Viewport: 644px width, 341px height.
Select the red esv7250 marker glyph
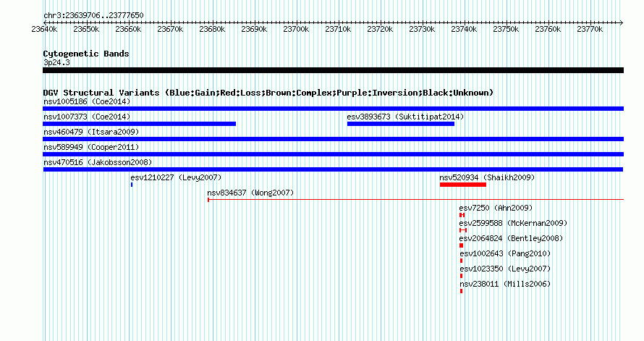pos(462,215)
